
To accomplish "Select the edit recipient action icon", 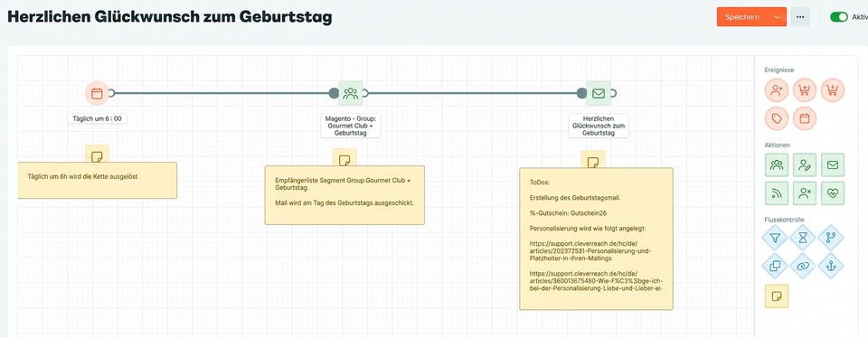I will (x=805, y=164).
